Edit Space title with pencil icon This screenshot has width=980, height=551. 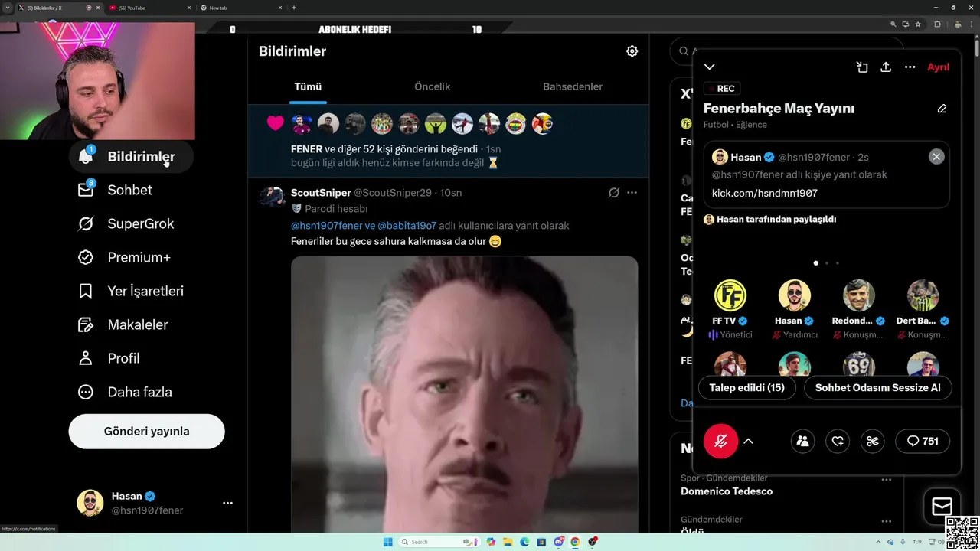coord(942,109)
